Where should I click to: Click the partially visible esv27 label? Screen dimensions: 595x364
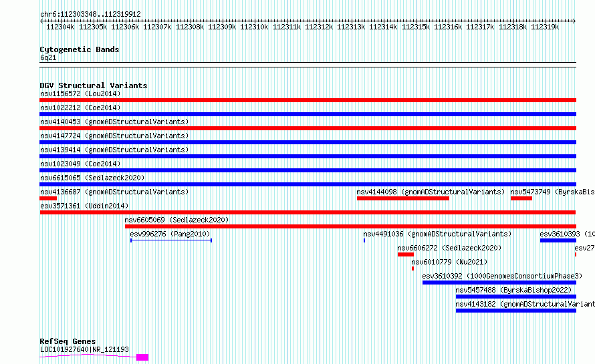tap(584, 248)
